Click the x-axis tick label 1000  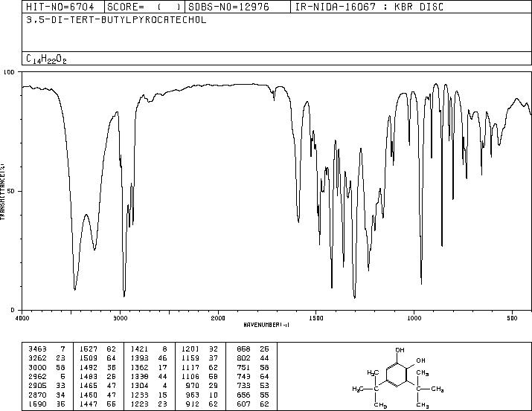(x=414, y=318)
